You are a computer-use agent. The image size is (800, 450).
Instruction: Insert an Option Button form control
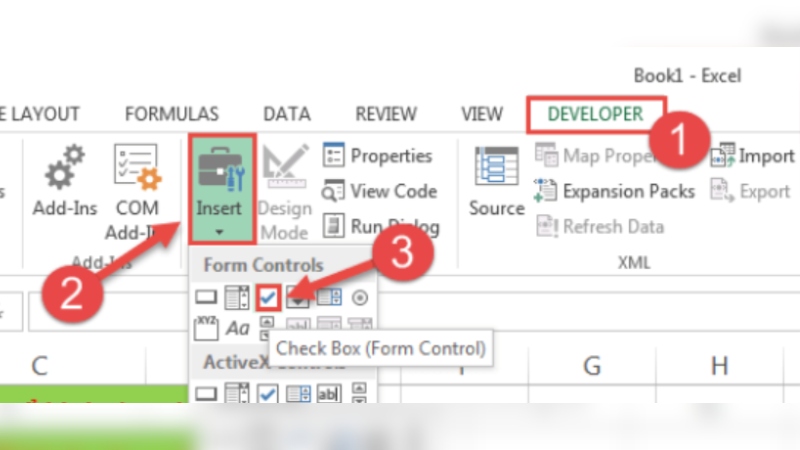[x=360, y=297]
